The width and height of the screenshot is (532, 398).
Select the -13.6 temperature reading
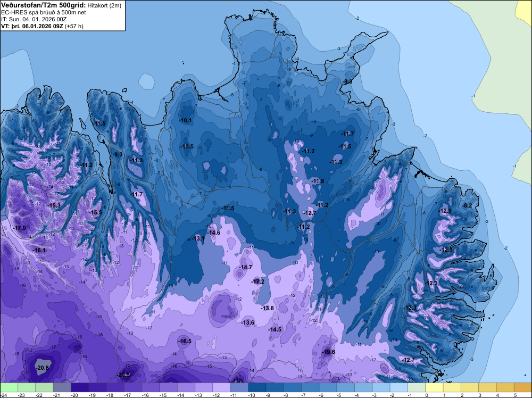tap(248, 322)
